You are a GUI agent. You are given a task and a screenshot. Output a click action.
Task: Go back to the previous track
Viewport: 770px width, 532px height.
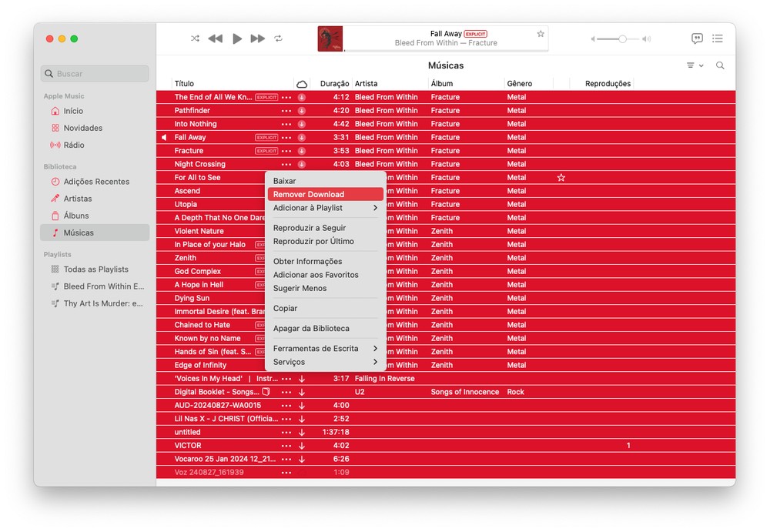tap(216, 38)
